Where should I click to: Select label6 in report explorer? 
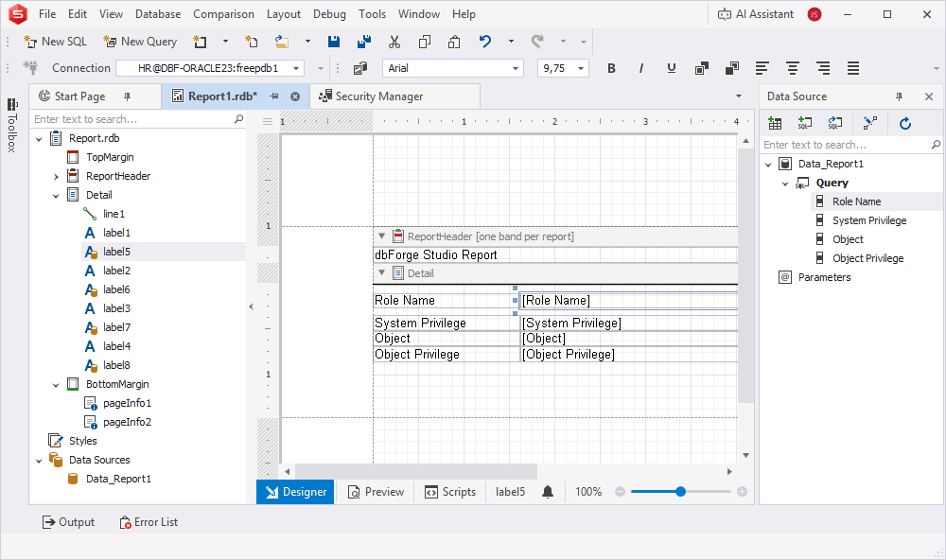(x=116, y=289)
